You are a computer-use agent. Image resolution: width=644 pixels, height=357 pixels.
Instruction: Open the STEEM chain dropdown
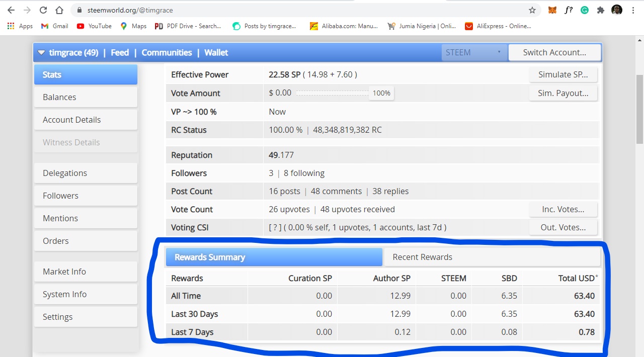tap(474, 52)
